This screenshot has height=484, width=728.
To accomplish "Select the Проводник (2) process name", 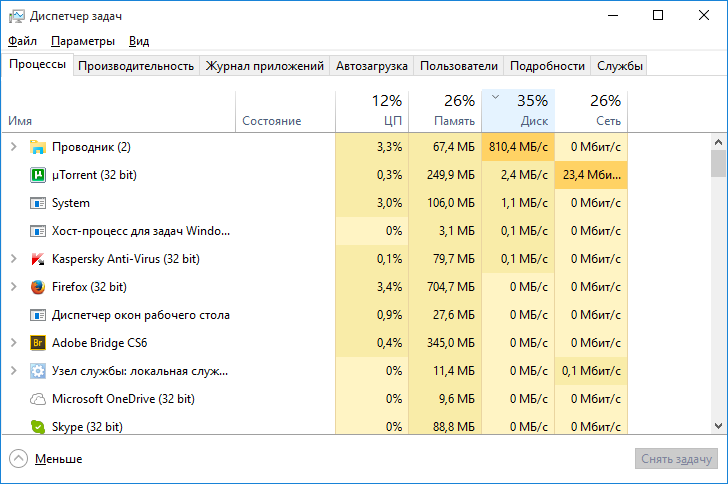I will 91,147.
